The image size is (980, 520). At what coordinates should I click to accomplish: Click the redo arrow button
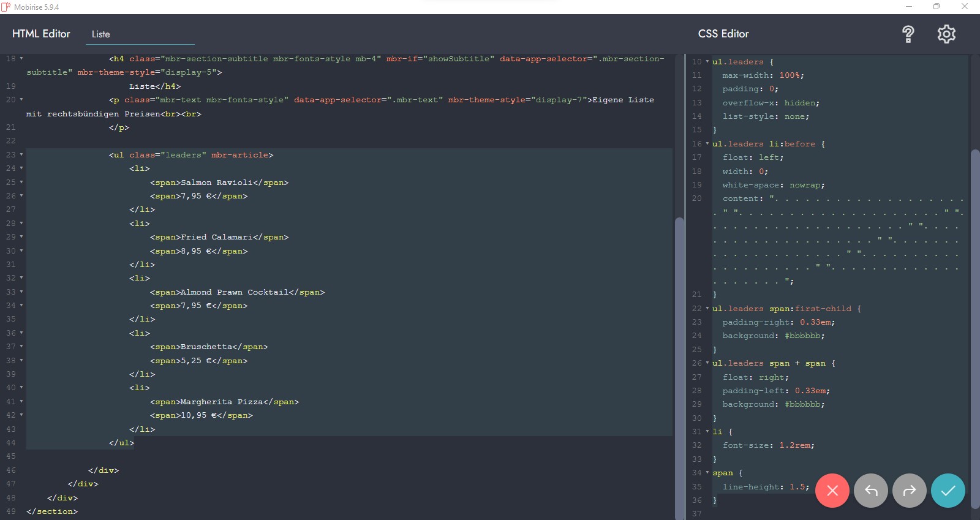[910, 491]
